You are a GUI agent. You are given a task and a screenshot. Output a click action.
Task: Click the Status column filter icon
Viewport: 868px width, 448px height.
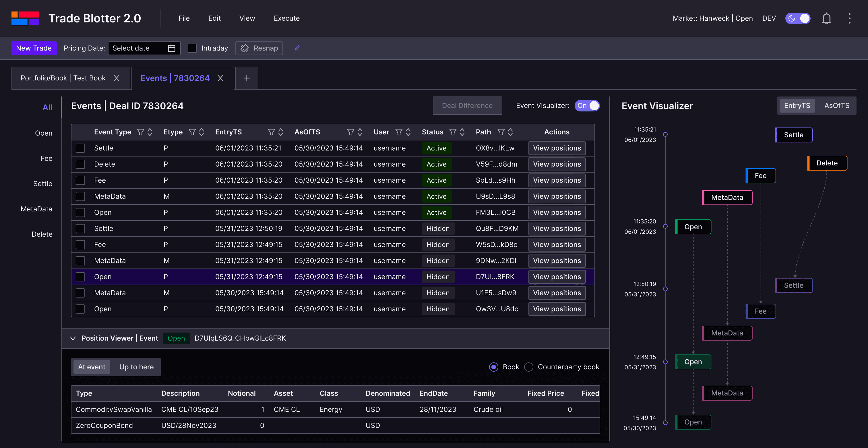(x=453, y=132)
